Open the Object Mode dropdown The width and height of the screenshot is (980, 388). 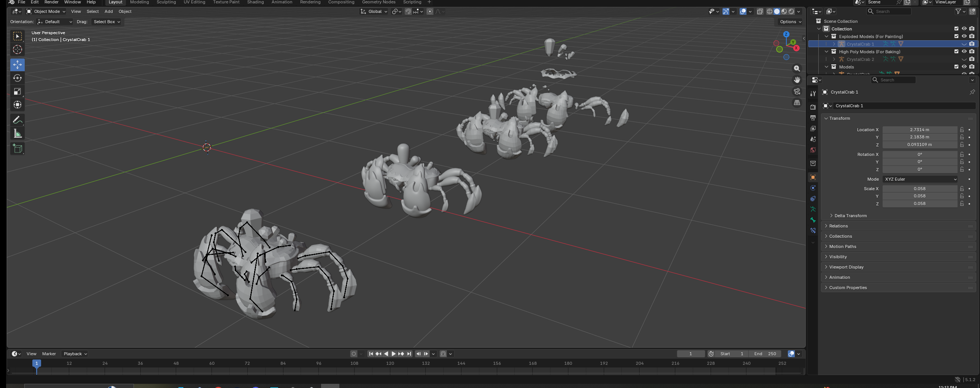click(46, 11)
